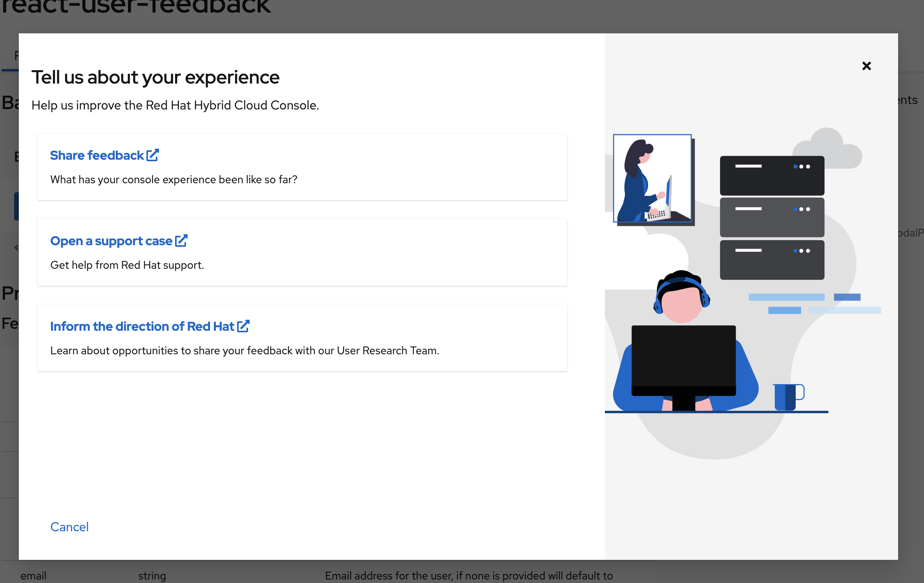The height and width of the screenshot is (583, 924).
Task: Click 'Tell us about your experience' heading
Action: 155,77
